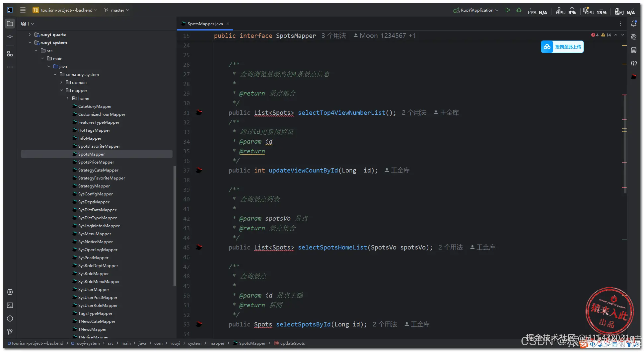This screenshot has height=352, width=644.
Task: Open the AI assistant spiral icon
Action: [634, 37]
